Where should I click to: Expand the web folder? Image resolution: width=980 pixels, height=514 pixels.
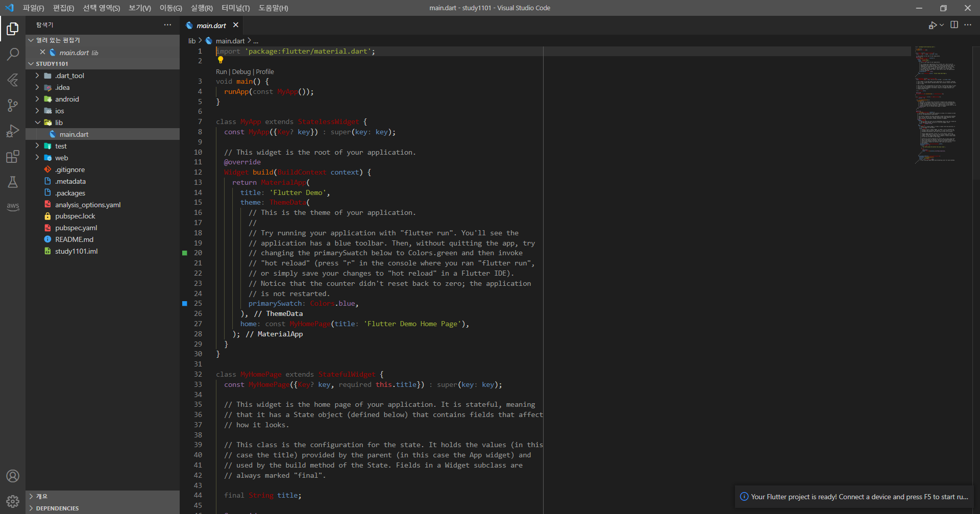click(x=37, y=158)
